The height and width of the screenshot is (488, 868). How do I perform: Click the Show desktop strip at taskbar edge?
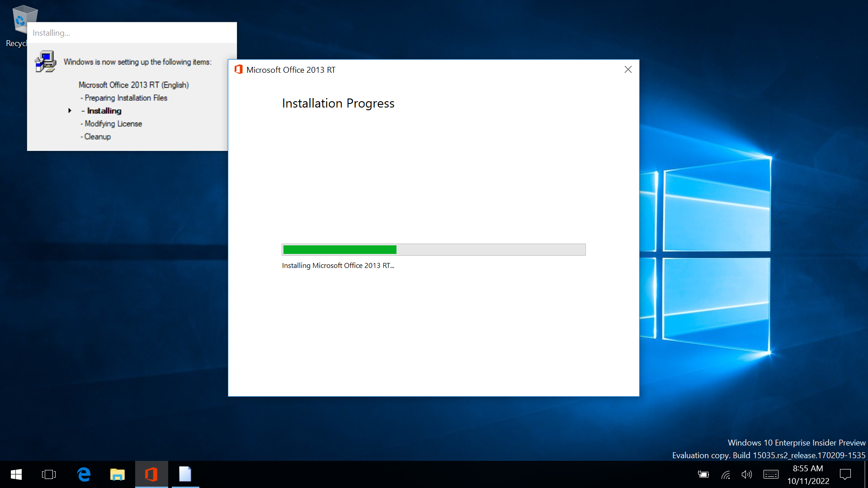click(866, 474)
